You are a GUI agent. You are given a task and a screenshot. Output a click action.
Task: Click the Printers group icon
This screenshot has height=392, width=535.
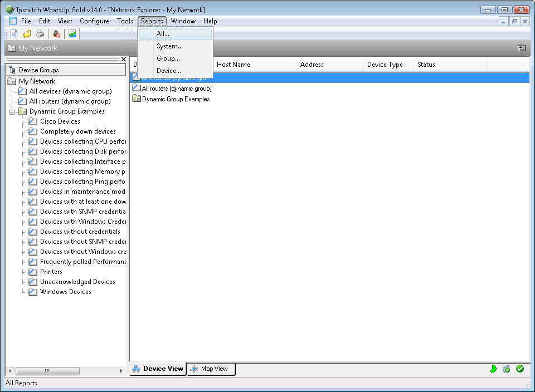tap(33, 272)
